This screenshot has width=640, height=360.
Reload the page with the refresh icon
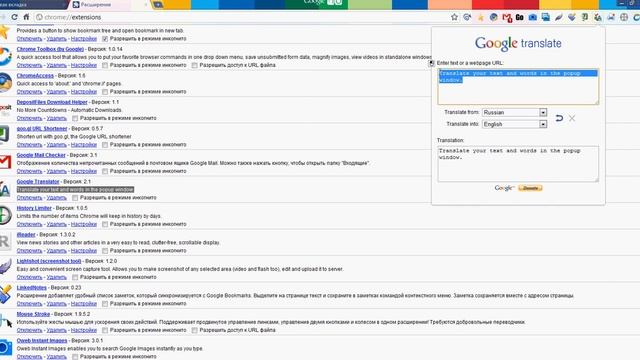coord(14,17)
